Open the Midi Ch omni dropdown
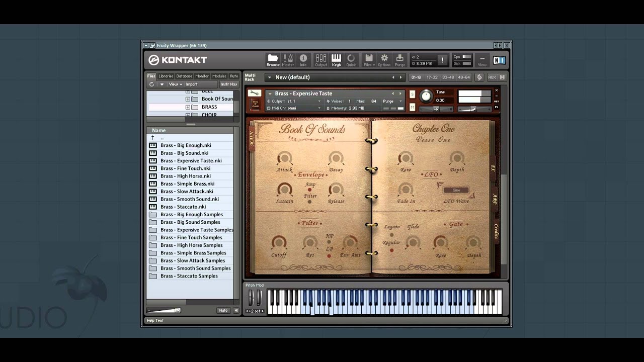Image resolution: width=644 pixels, height=362 pixels. tap(294, 108)
